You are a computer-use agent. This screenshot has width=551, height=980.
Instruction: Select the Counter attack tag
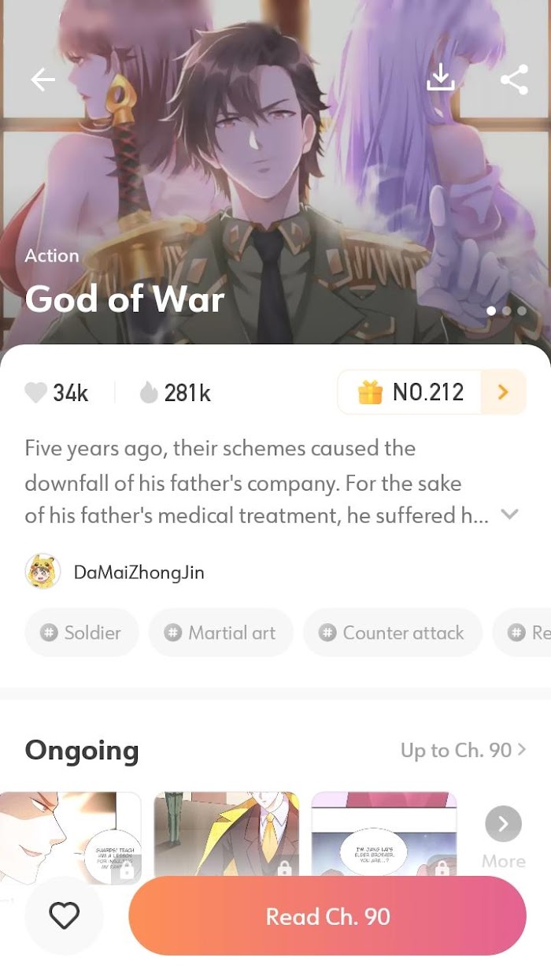(x=393, y=633)
